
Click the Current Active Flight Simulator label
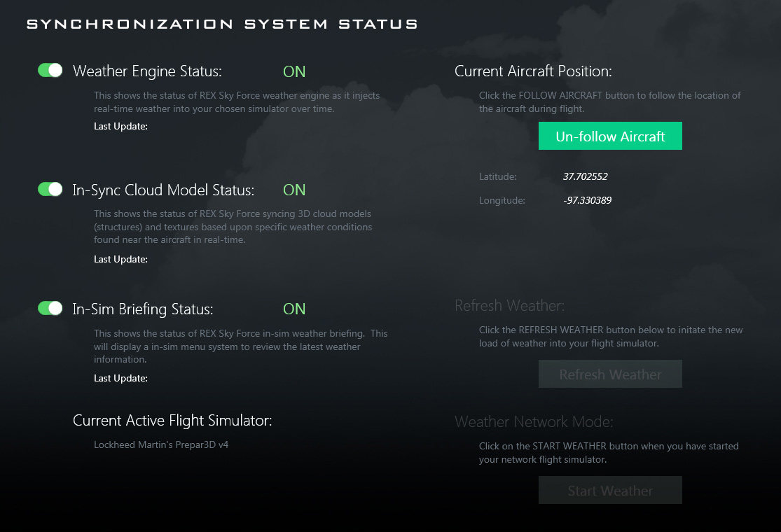pos(173,420)
